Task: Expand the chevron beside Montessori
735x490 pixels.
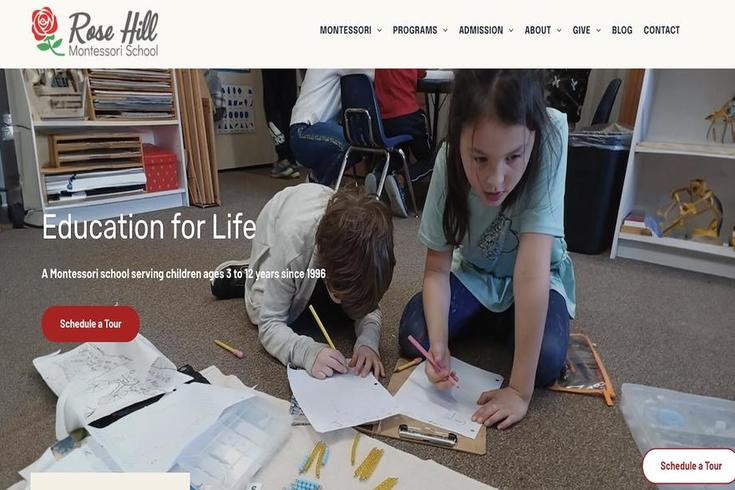Action: coord(380,30)
